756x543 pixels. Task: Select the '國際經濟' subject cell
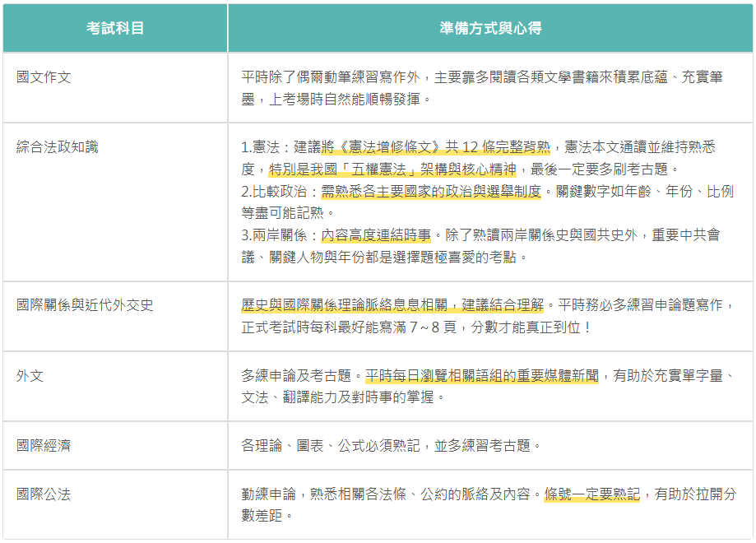(115, 446)
